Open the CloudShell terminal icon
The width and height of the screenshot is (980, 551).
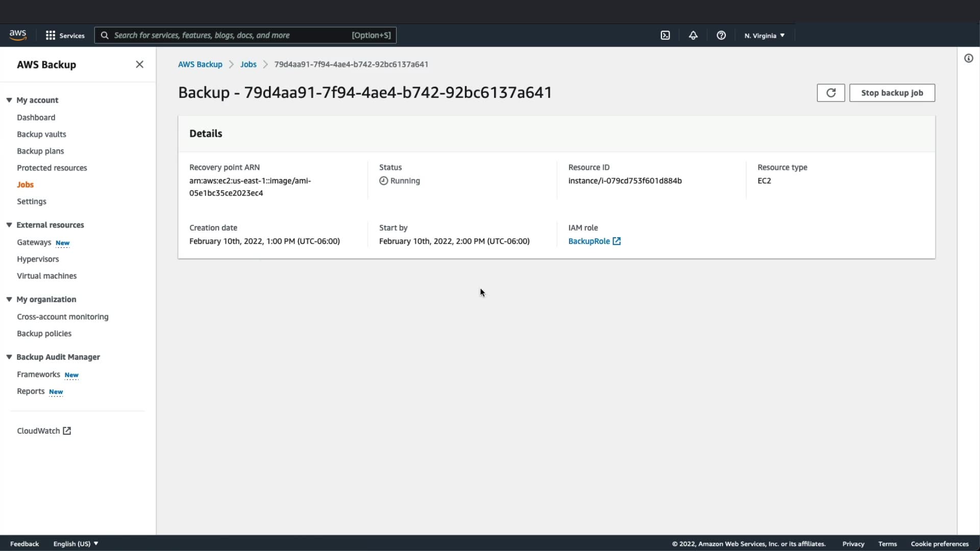click(665, 35)
